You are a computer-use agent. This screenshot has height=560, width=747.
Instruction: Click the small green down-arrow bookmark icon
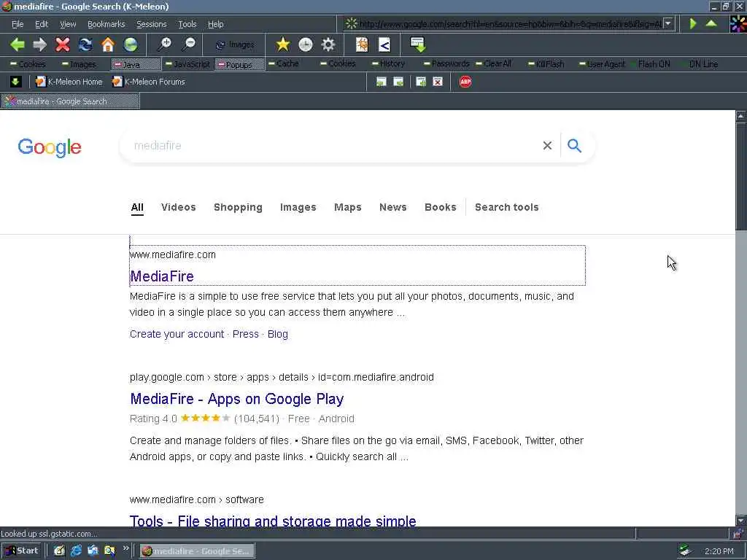click(x=15, y=82)
